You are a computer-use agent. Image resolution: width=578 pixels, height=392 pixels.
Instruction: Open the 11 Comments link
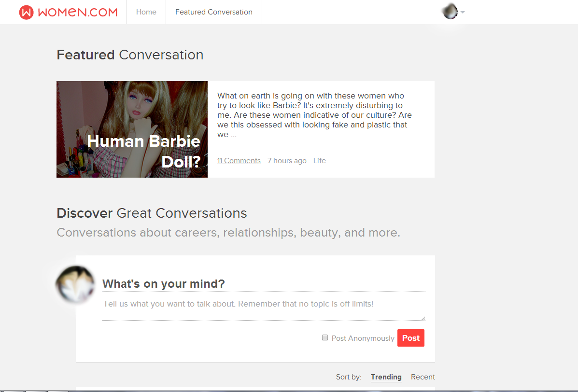(239, 161)
